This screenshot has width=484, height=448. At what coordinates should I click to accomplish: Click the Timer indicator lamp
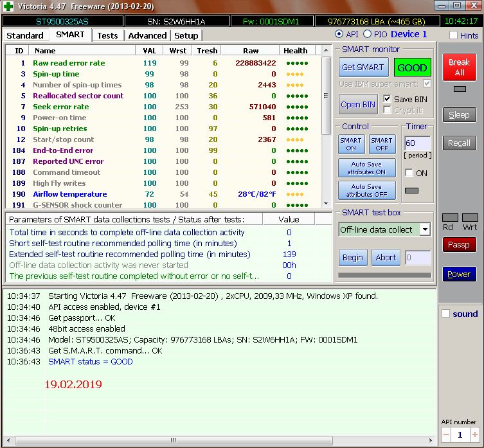point(411,190)
